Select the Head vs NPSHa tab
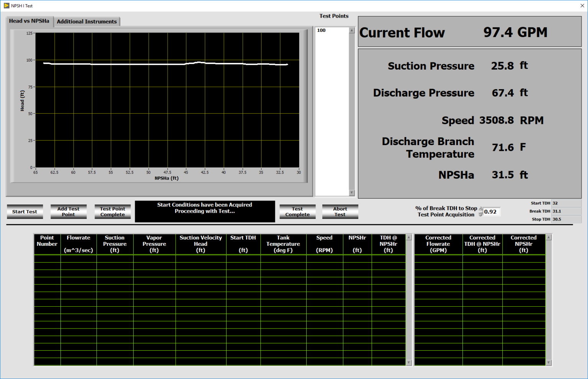 coord(29,21)
